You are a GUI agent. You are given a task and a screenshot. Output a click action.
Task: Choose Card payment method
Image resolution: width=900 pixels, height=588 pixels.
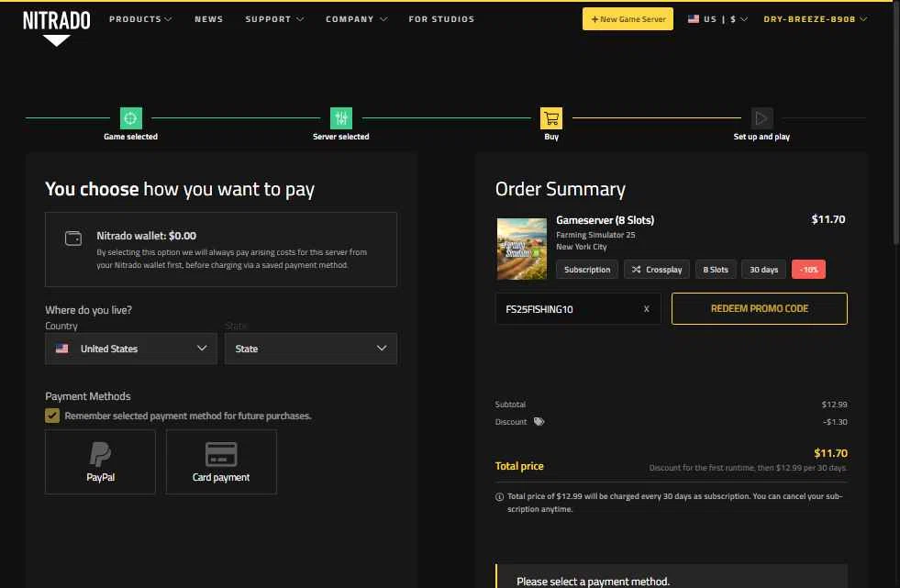coord(221,461)
